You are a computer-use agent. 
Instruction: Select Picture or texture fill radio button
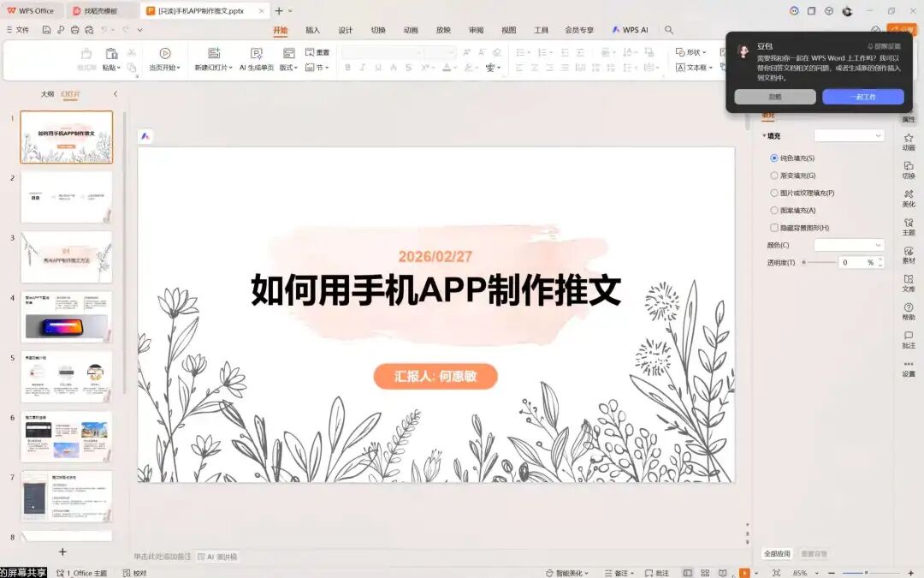pyautogui.click(x=773, y=193)
